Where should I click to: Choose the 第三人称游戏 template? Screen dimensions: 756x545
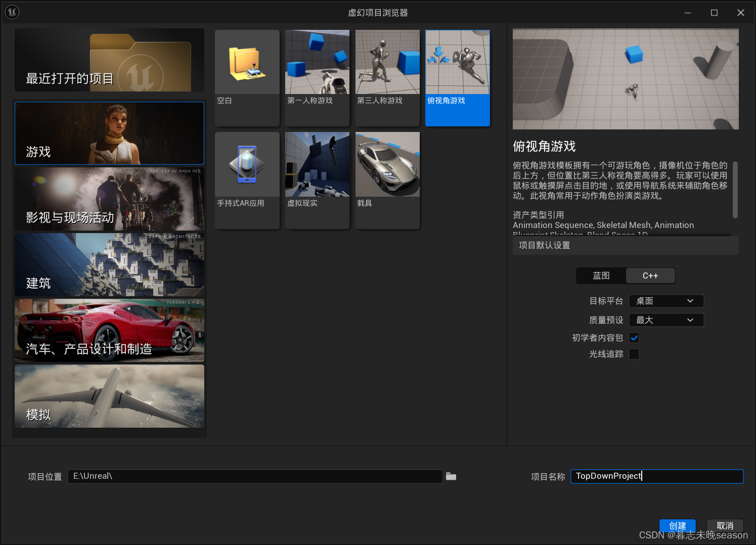(x=387, y=78)
